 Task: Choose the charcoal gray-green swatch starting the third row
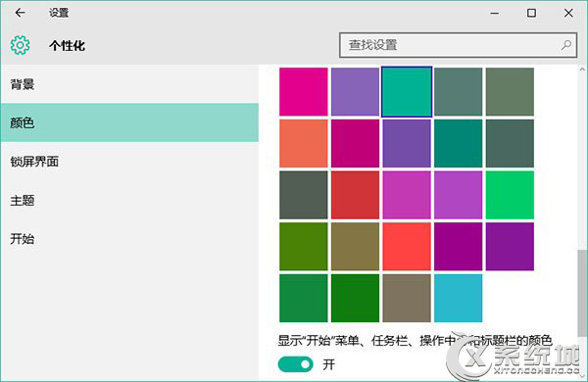click(304, 195)
